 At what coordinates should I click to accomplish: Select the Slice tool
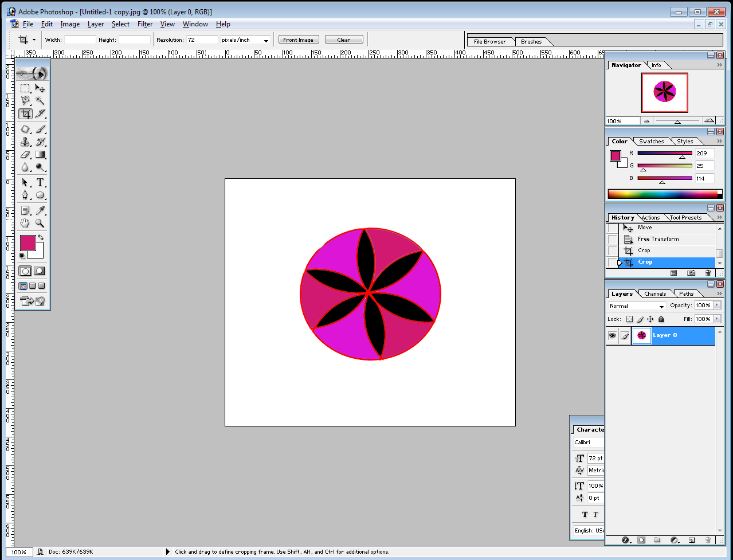40,113
